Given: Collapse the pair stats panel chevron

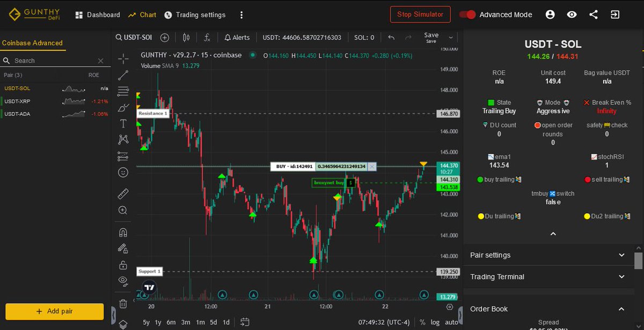Looking at the screenshot, I should point(553,234).
